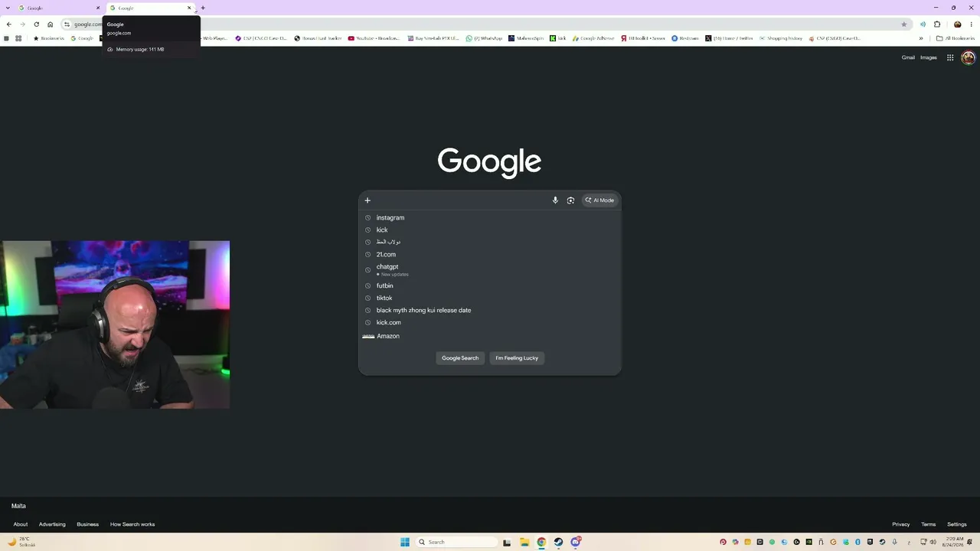Screen dimensions: 980x551
Task: Open the Advertising footer link
Action: click(x=52, y=524)
